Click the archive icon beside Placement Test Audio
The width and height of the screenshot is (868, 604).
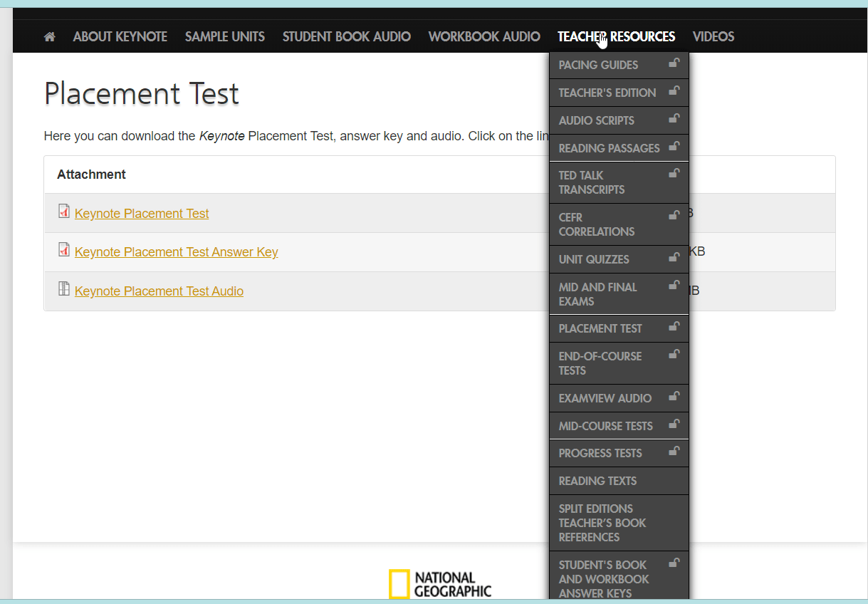click(x=64, y=289)
